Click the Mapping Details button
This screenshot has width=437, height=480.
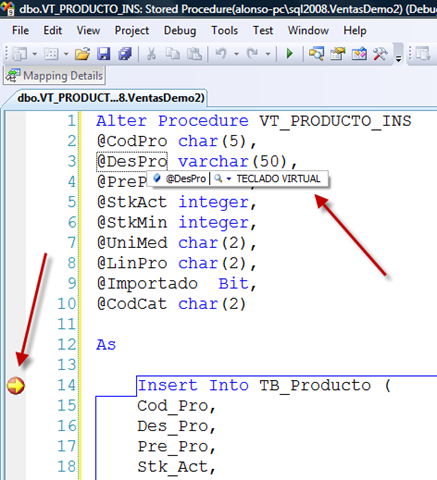[55, 76]
